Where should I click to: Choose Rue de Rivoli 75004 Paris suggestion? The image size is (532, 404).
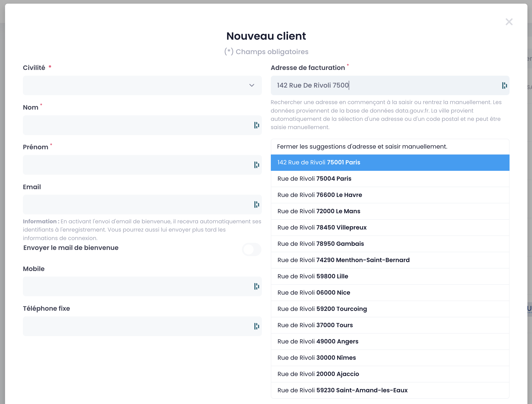coord(390,179)
